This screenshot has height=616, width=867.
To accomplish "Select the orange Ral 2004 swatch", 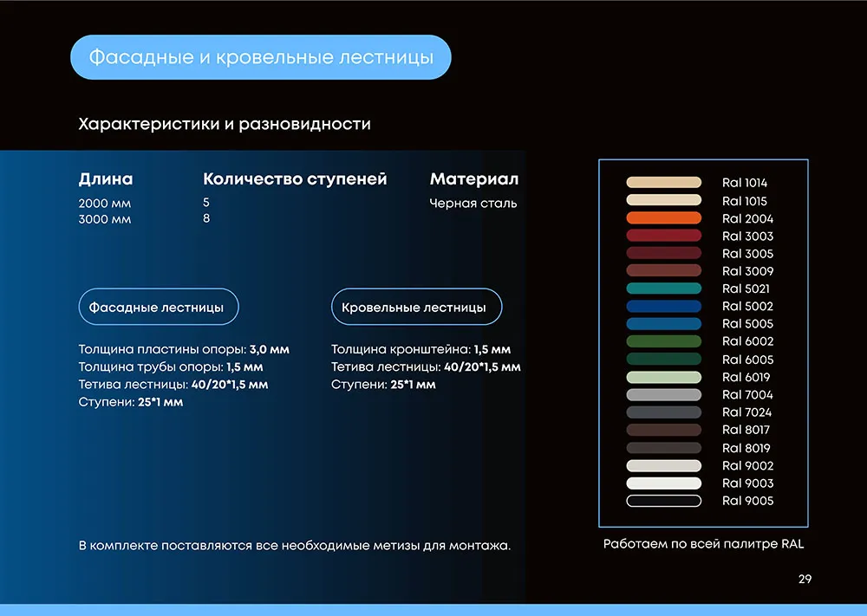I will coord(663,218).
